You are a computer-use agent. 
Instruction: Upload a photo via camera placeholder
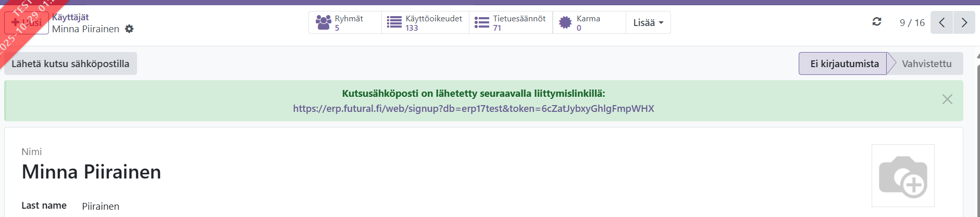902,176
